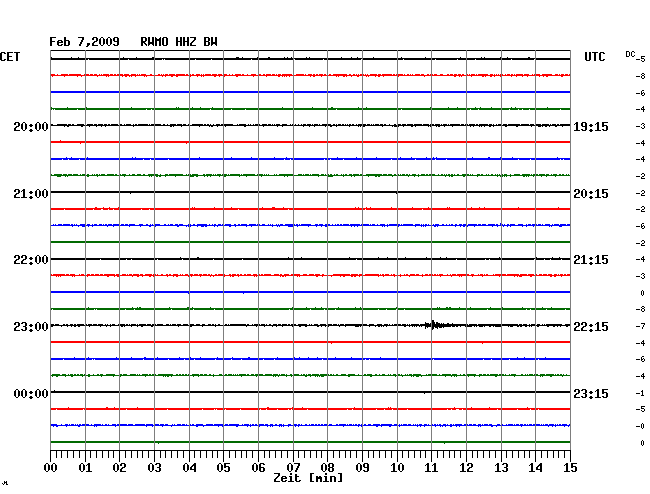Viewport: 650px width, 494px height.
Task: Select the 00:00 CET time label
Action: (31, 393)
